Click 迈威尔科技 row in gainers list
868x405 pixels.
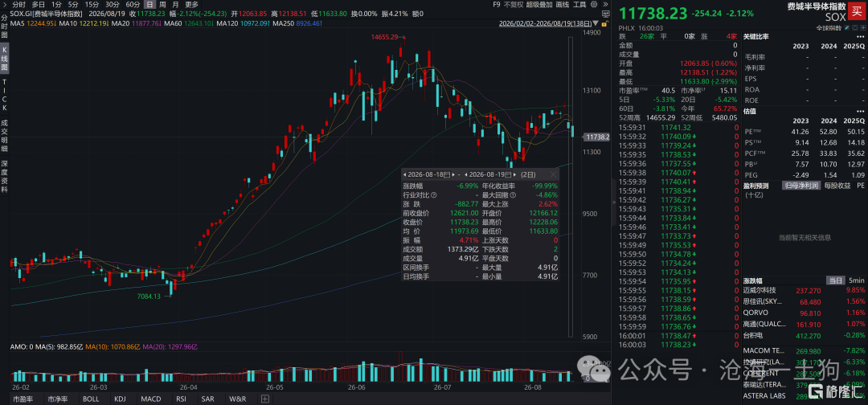pos(805,290)
